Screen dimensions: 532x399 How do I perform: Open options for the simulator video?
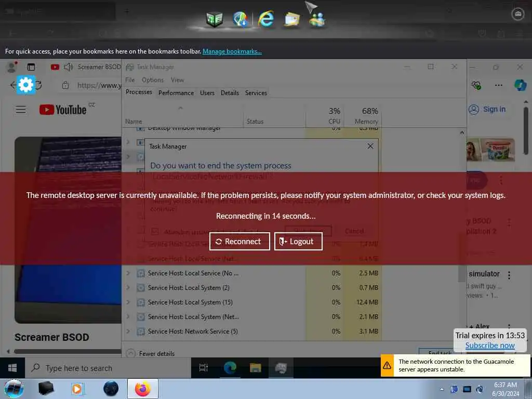509,275
